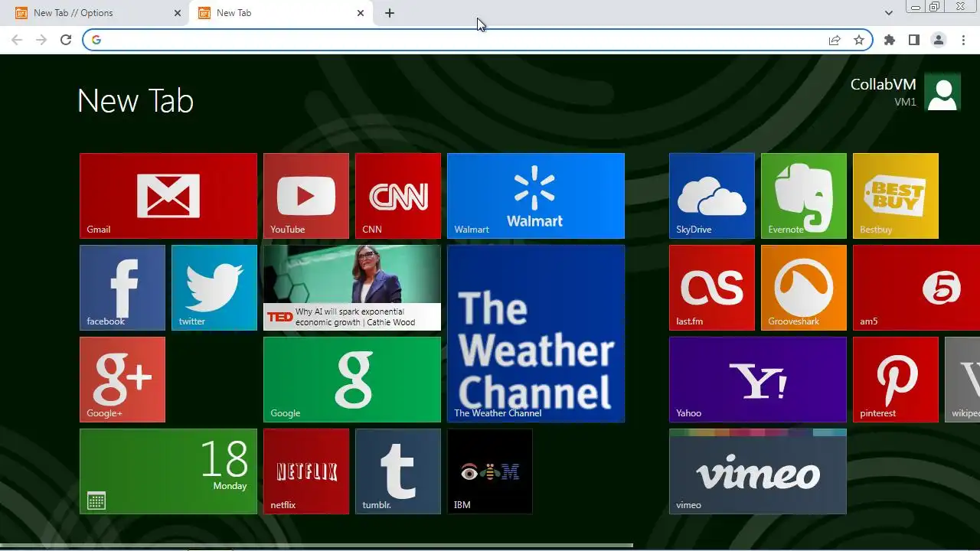
Task: Open the Bestbuy tile
Action: [896, 196]
